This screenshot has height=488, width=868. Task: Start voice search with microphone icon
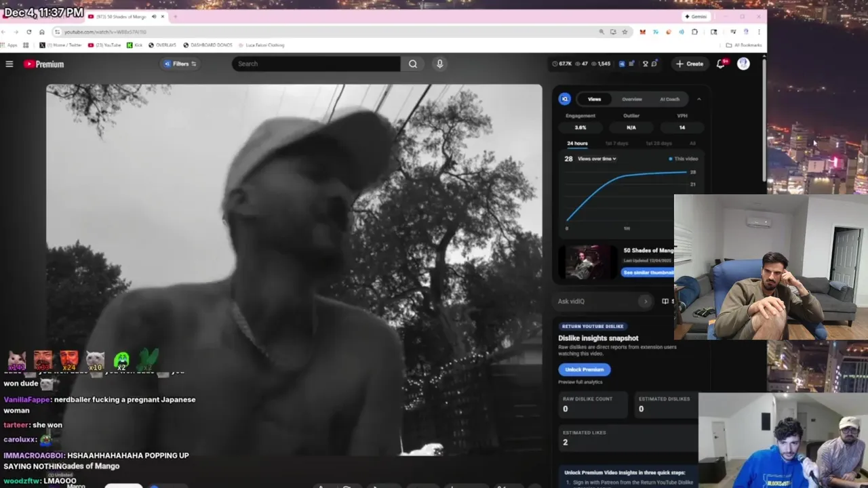[x=439, y=64]
